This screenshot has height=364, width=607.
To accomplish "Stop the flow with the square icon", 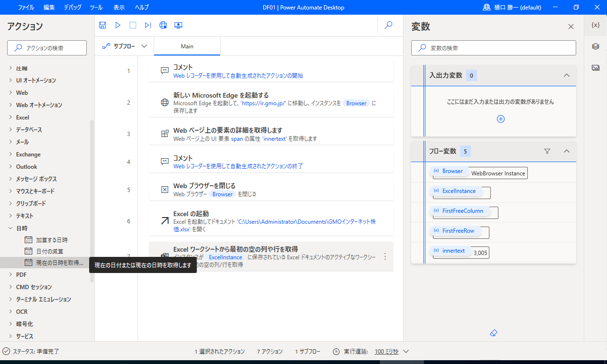I will tap(133, 25).
